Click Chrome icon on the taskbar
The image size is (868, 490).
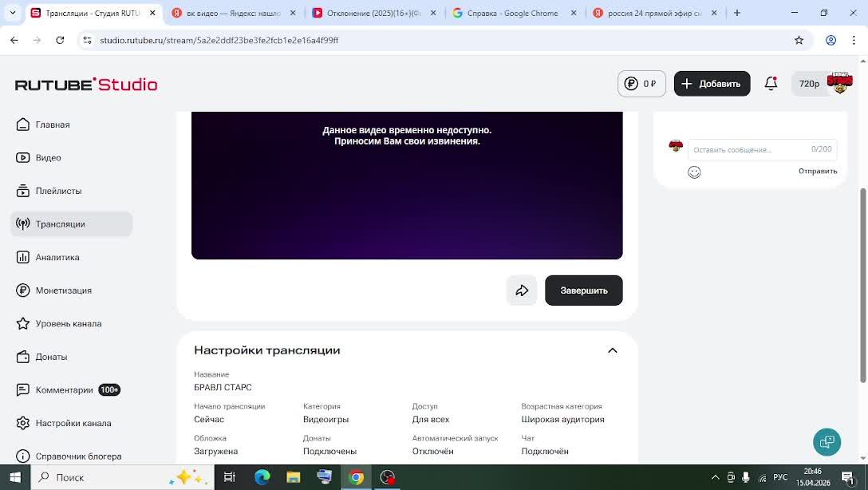point(356,477)
